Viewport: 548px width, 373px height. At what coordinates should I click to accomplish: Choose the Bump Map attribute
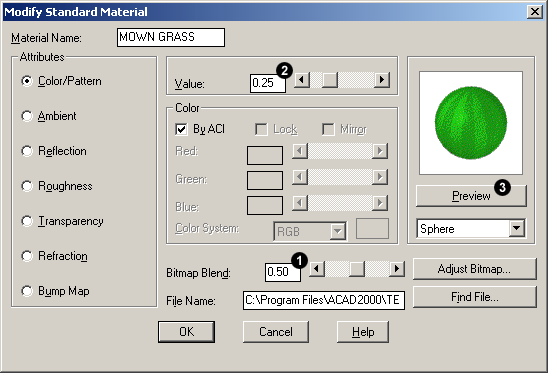click(27, 291)
